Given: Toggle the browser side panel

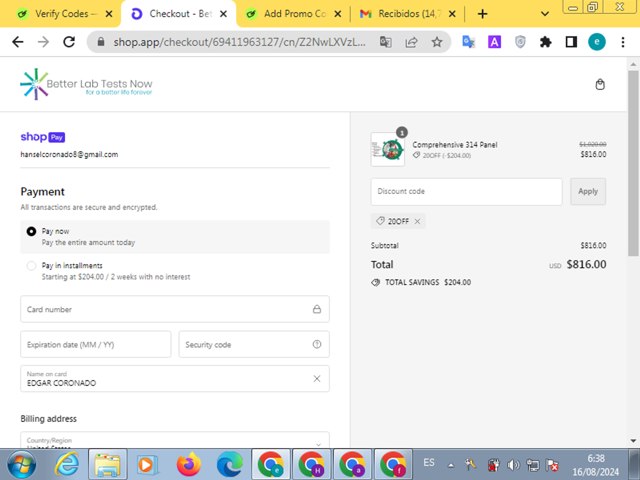Looking at the screenshot, I should click(x=571, y=42).
